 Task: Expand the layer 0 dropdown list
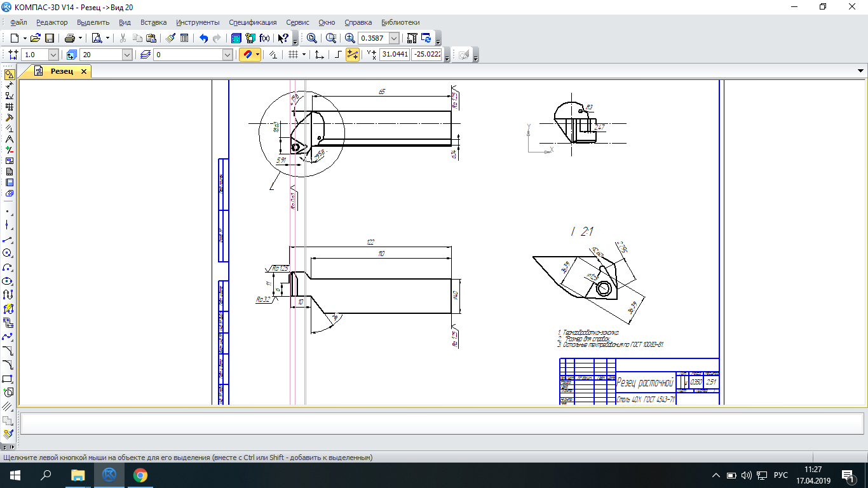point(227,55)
